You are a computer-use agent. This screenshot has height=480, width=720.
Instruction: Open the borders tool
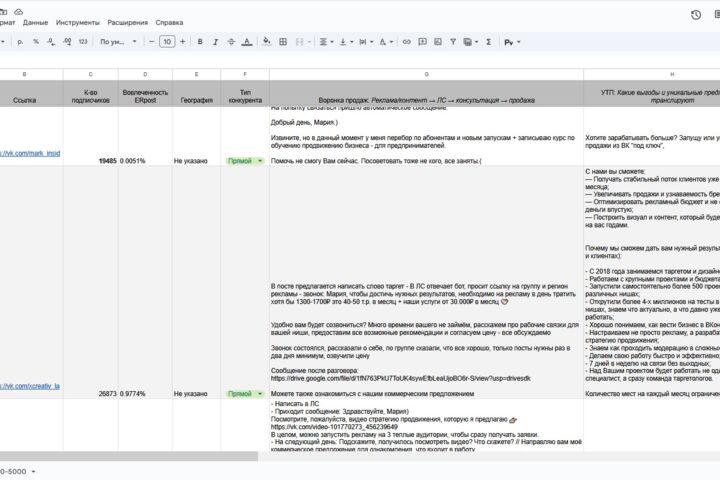283,42
